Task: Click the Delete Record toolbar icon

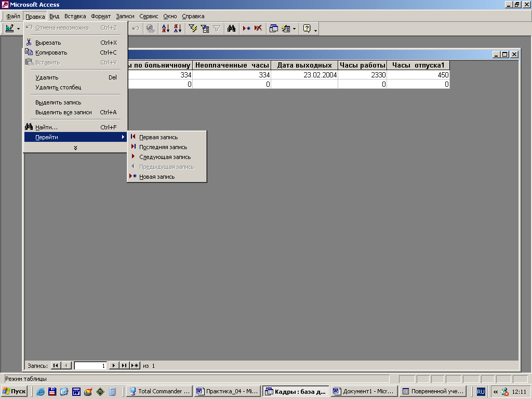Action: coord(258,29)
